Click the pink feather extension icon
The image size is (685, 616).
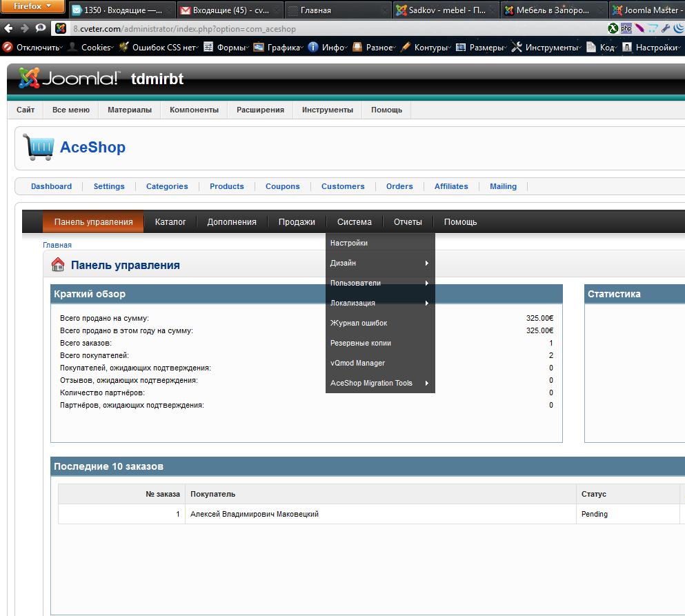click(639, 28)
